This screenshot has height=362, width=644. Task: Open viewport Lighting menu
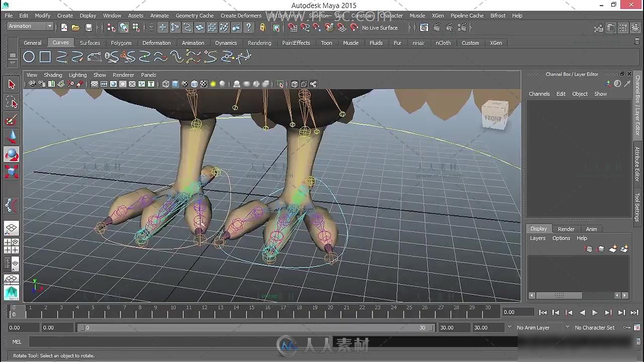[x=77, y=75]
